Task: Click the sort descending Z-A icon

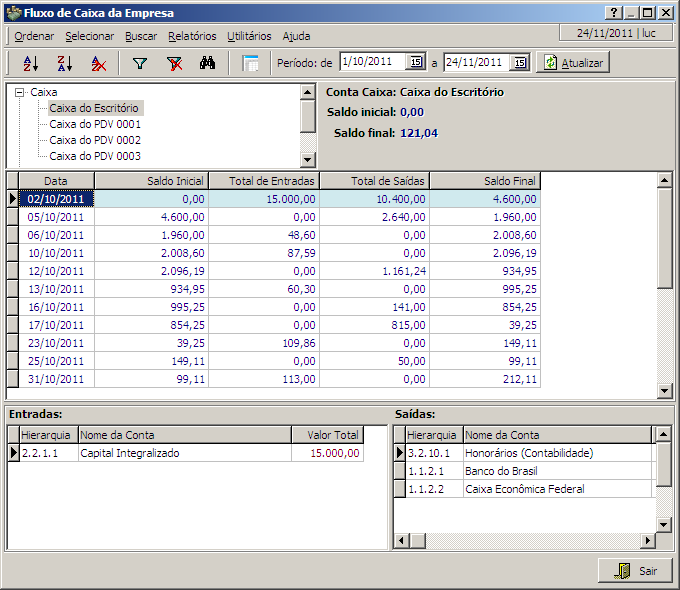Action: pos(64,63)
